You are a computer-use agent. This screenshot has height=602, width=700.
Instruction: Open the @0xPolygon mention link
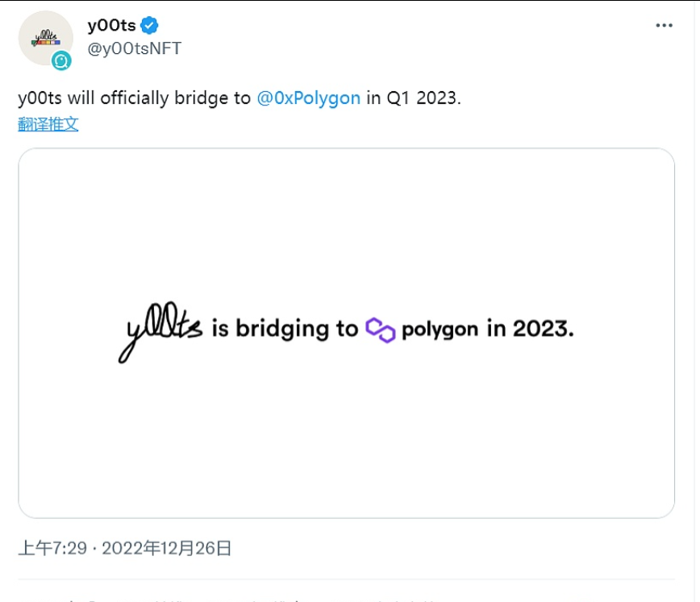pyautogui.click(x=308, y=98)
